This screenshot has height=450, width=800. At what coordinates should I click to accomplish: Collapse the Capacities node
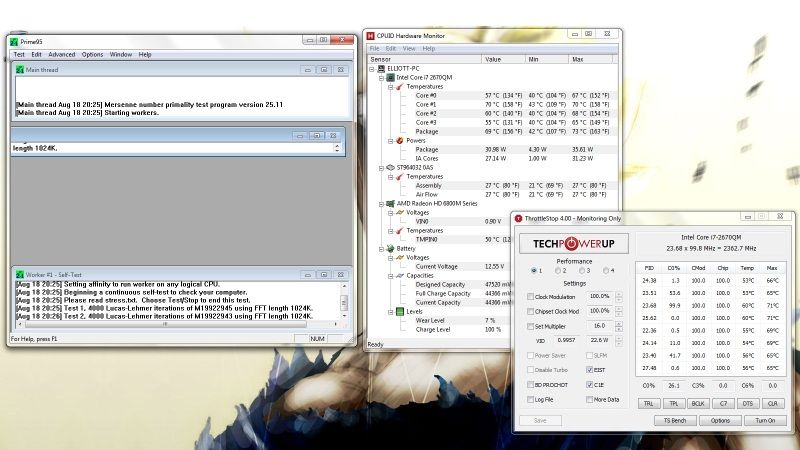point(390,276)
